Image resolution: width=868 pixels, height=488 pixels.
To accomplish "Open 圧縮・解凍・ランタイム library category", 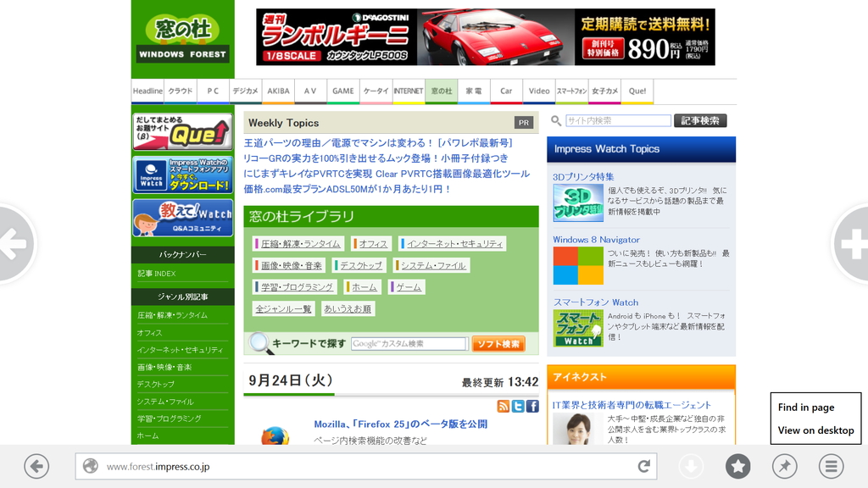I will click(x=300, y=243).
